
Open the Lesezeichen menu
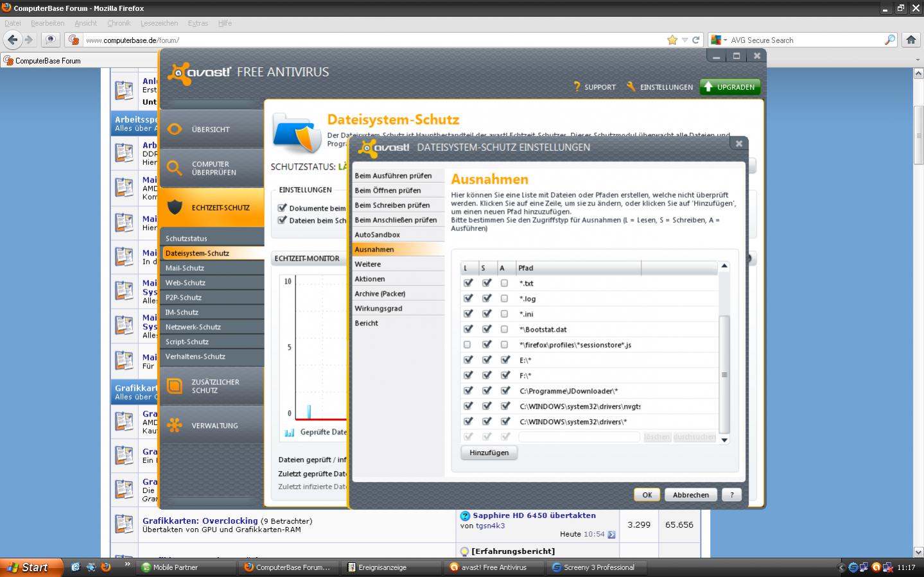159,23
